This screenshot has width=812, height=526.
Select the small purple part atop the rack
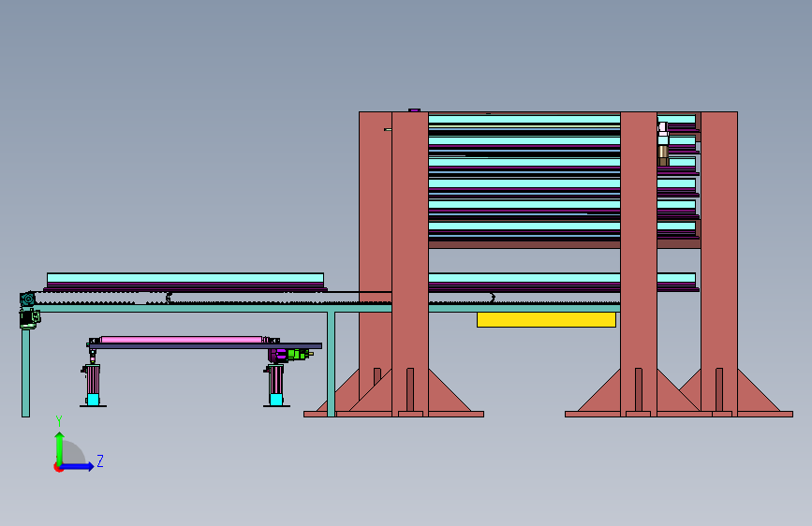[414, 110]
